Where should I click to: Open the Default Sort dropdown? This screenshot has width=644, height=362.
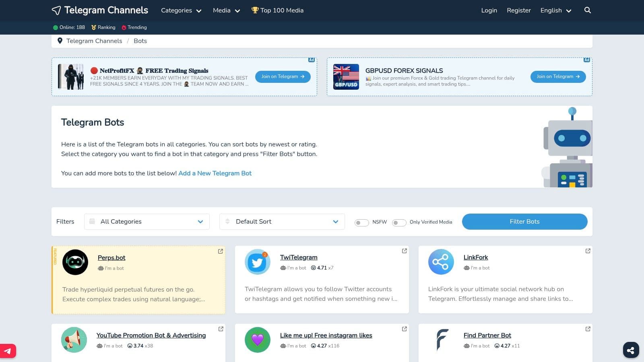(282, 222)
